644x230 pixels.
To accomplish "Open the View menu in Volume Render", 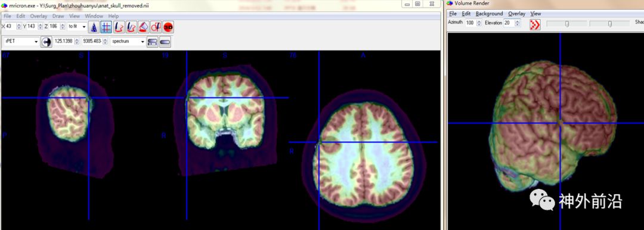I will pyautogui.click(x=535, y=14).
